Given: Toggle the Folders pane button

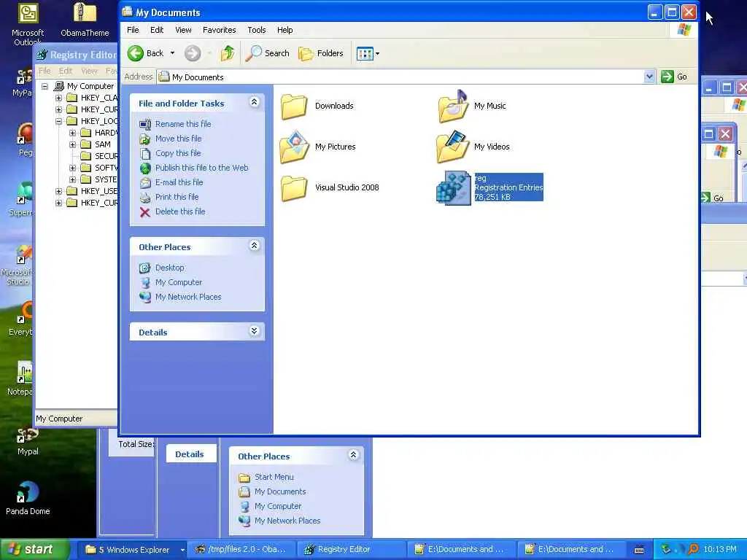Looking at the screenshot, I should (x=321, y=53).
